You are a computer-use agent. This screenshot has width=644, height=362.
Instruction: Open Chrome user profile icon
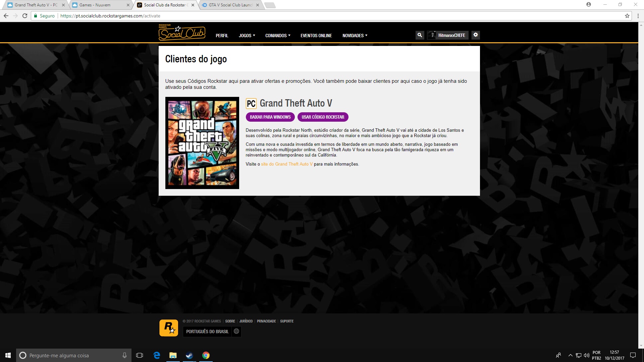coord(589,5)
